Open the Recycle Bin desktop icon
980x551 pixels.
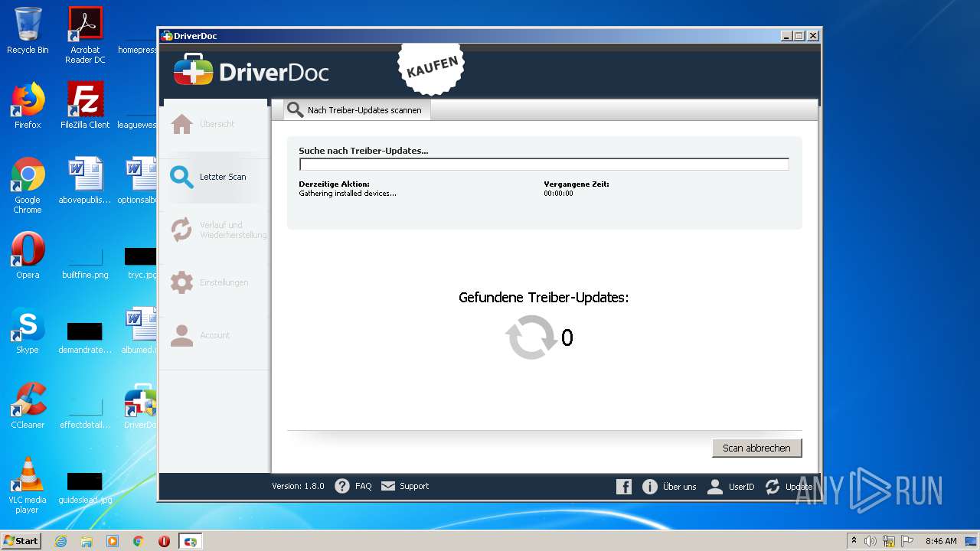pyautogui.click(x=28, y=31)
